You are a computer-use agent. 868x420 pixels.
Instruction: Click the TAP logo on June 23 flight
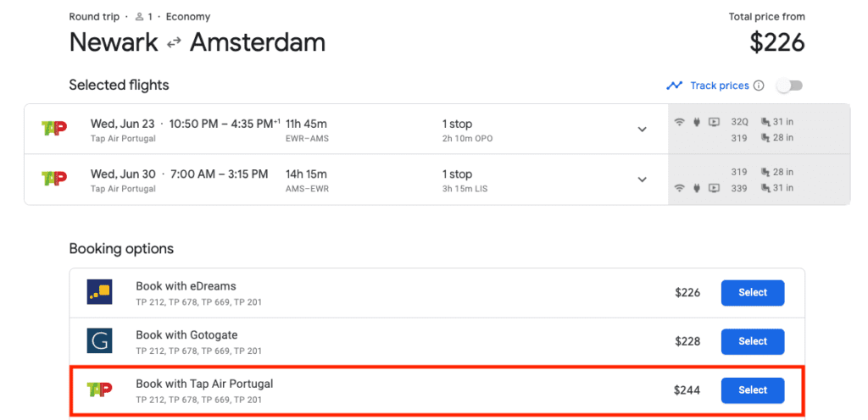click(54, 130)
